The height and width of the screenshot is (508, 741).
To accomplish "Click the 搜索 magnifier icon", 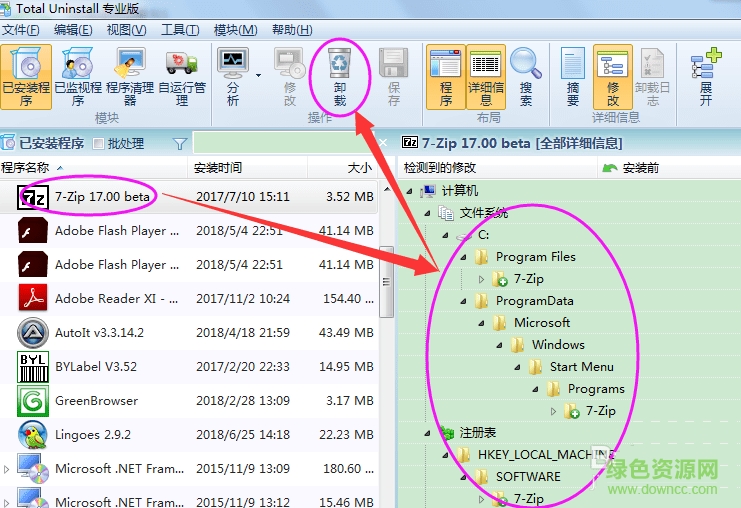I will tap(525, 76).
